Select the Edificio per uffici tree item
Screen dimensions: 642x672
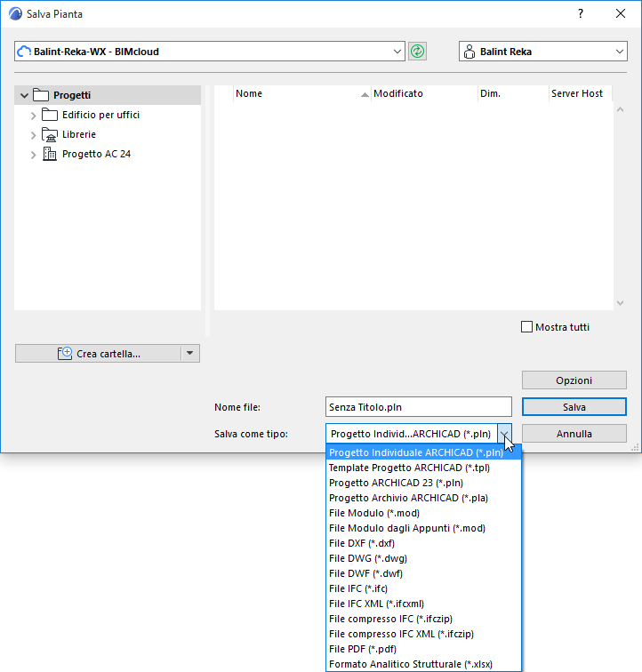(100, 115)
